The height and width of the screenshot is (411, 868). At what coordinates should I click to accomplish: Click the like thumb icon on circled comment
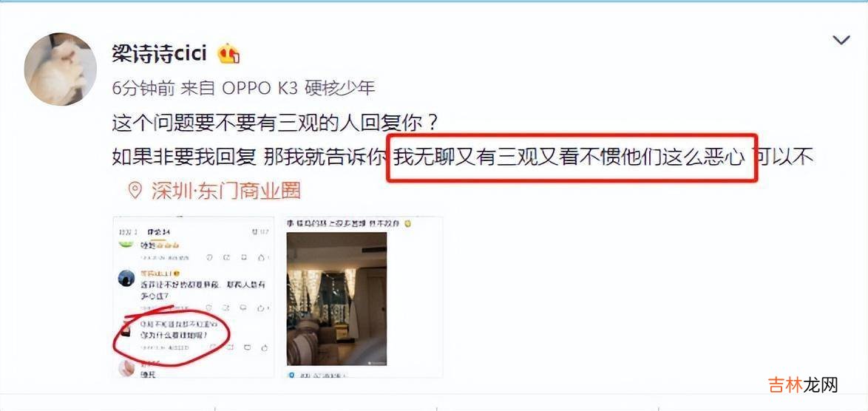point(264,347)
